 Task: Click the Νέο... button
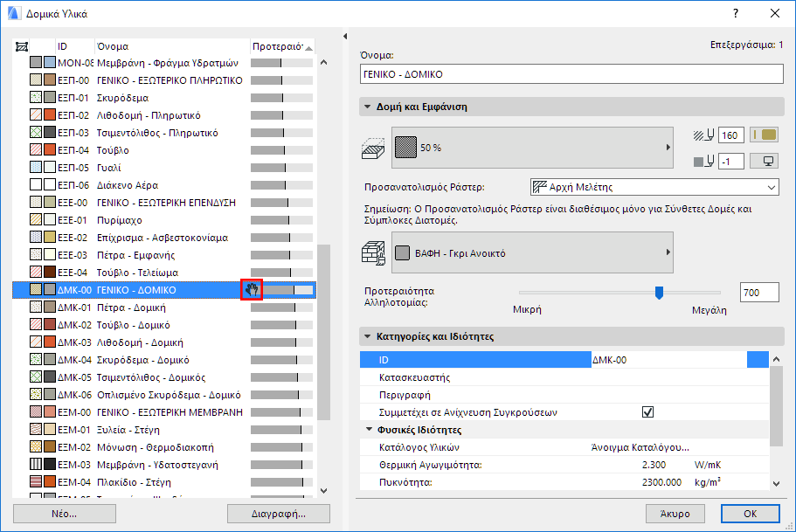pos(65,514)
